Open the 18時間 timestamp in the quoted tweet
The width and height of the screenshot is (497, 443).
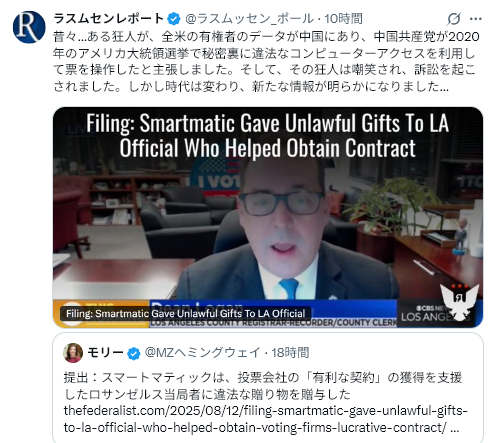[x=291, y=353]
